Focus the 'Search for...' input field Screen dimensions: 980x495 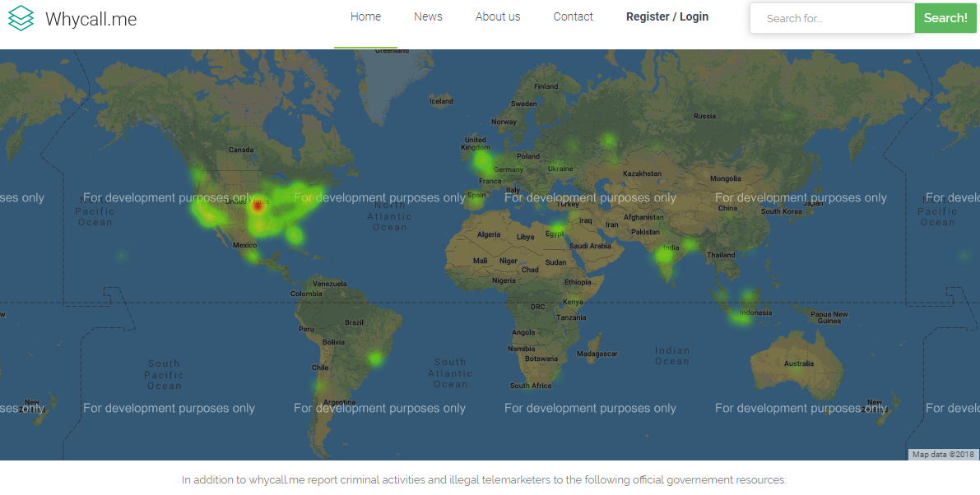(x=833, y=18)
